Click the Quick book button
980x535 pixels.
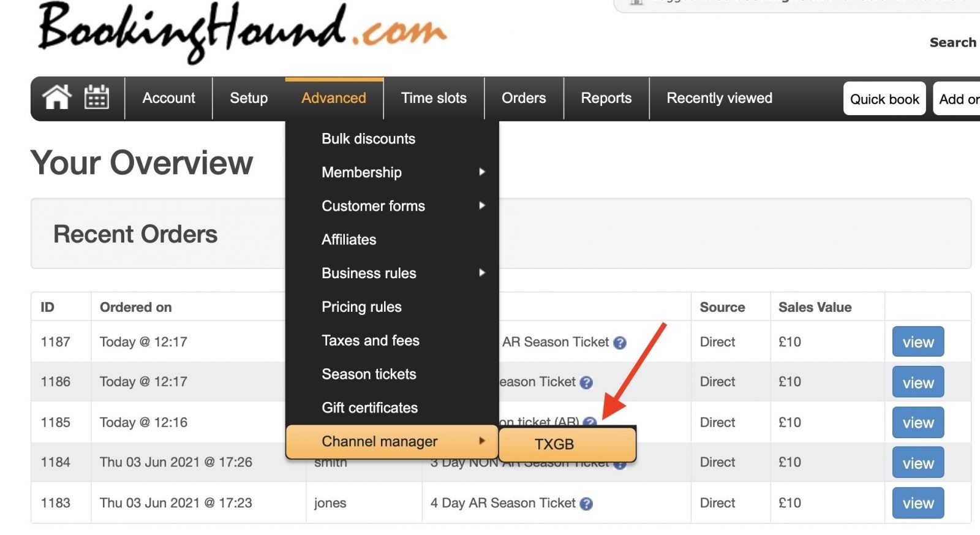(x=884, y=99)
